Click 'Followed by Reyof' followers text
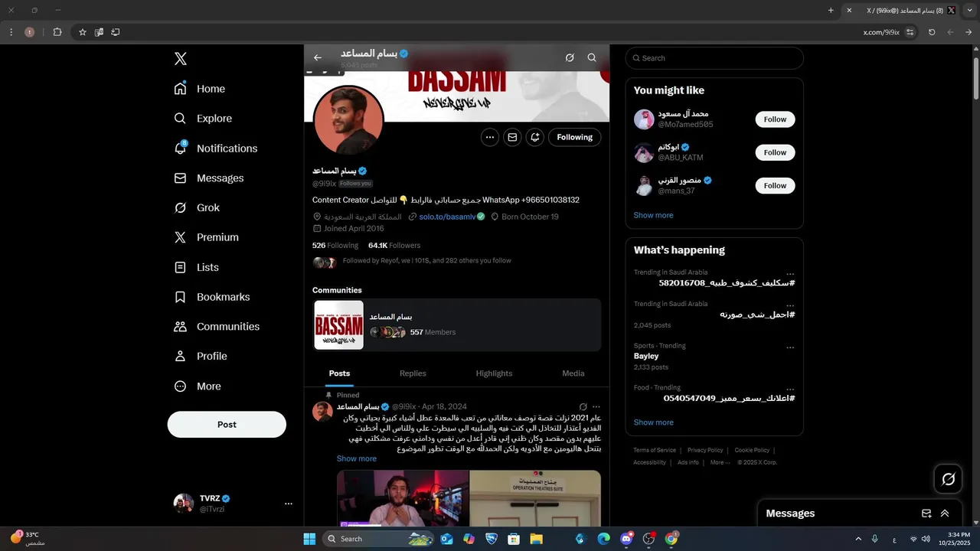Screen dimensions: 980x551 [427, 261]
